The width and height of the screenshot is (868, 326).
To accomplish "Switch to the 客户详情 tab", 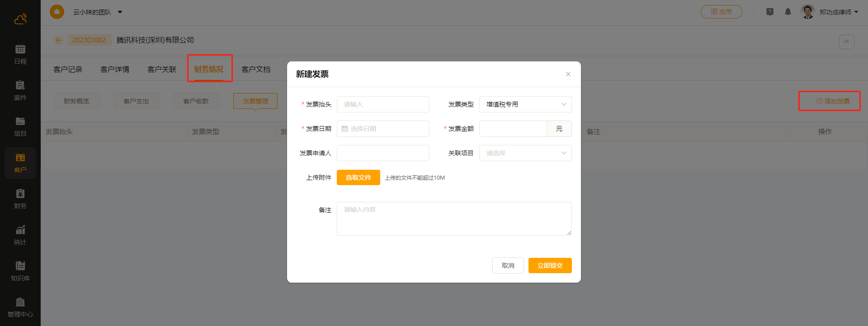I will coord(115,69).
